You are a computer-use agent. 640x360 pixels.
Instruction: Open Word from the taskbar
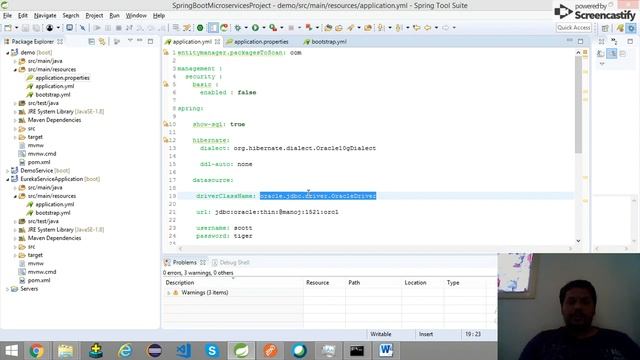click(x=386, y=350)
